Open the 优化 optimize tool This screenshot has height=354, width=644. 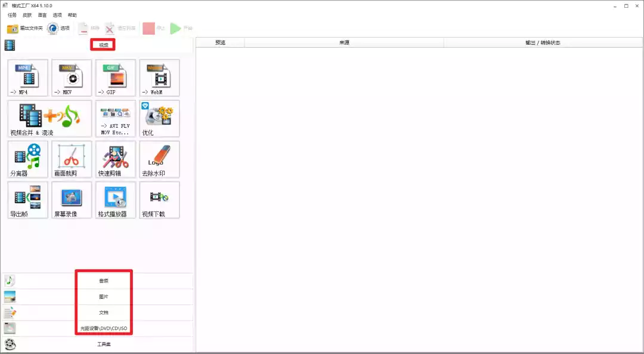159,118
